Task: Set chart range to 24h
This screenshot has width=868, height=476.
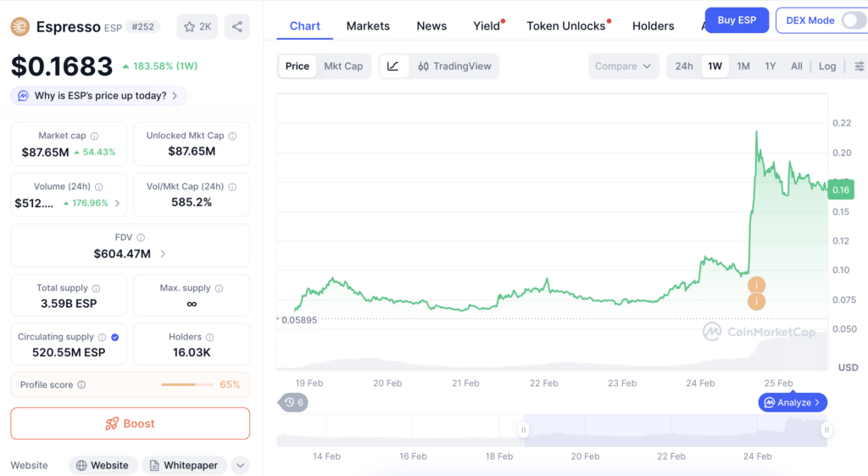Action: point(684,66)
